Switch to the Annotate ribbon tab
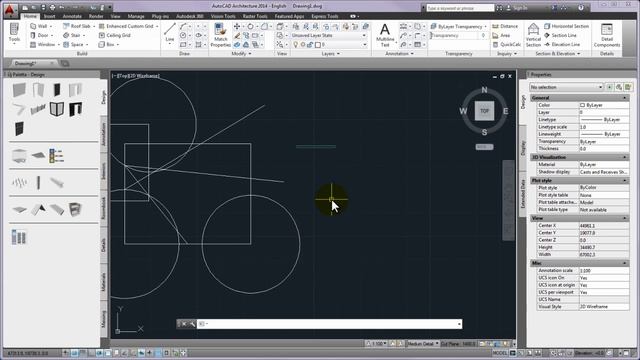640x360 pixels. coord(72,16)
